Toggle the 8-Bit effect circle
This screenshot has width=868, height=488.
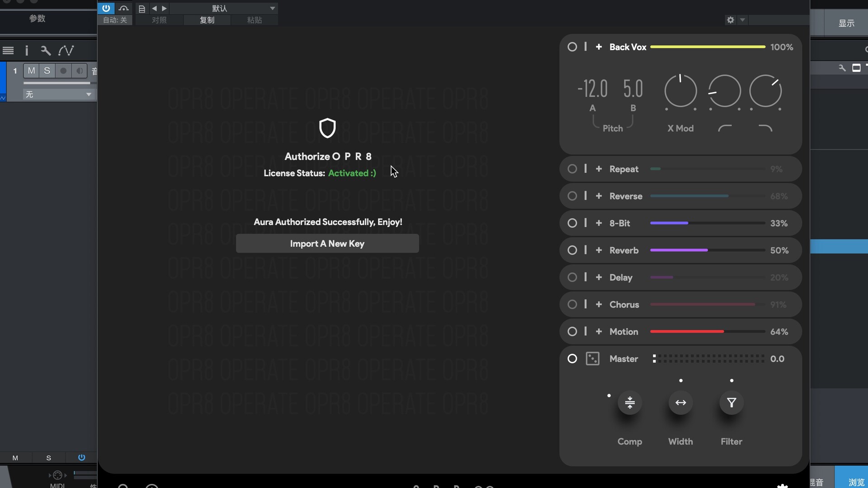(x=572, y=223)
